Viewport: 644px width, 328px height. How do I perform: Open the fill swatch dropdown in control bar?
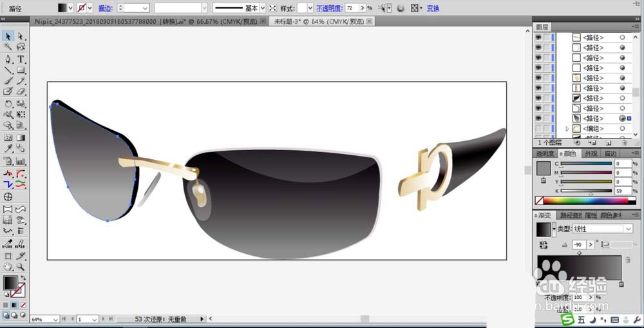coord(70,8)
